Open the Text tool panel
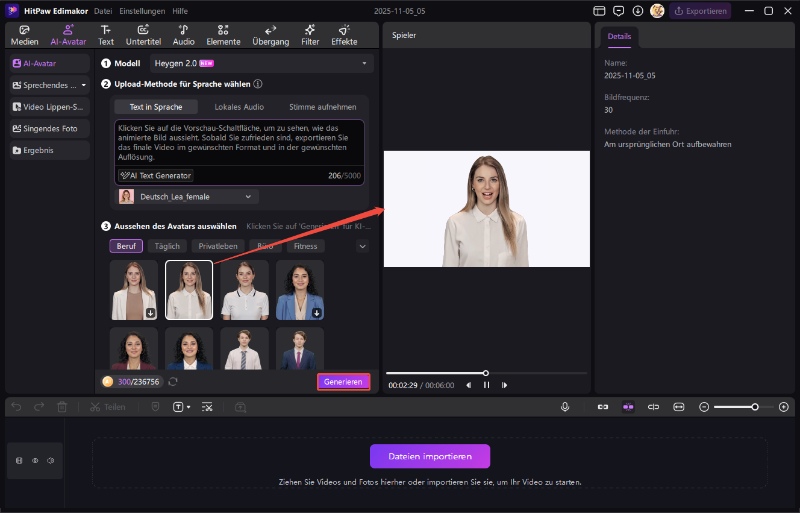Viewport: 800px width, 513px height. (x=106, y=35)
